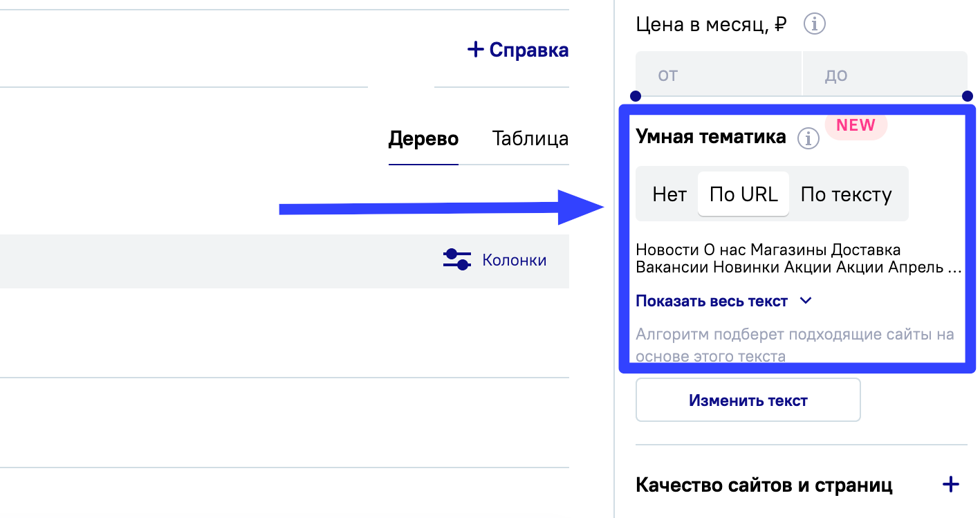The height and width of the screenshot is (518, 980).
Task: Open the Справка help link
Action: [528, 50]
